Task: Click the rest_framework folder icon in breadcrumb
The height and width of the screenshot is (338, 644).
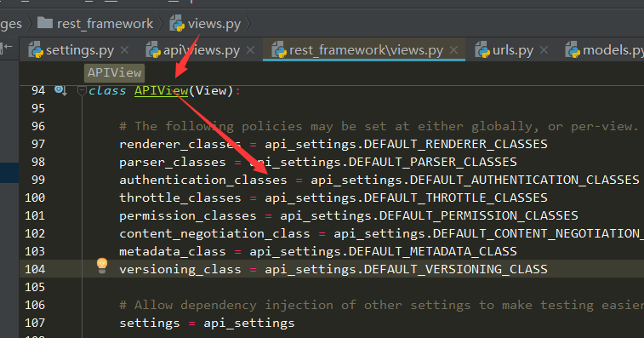Action: [45, 23]
